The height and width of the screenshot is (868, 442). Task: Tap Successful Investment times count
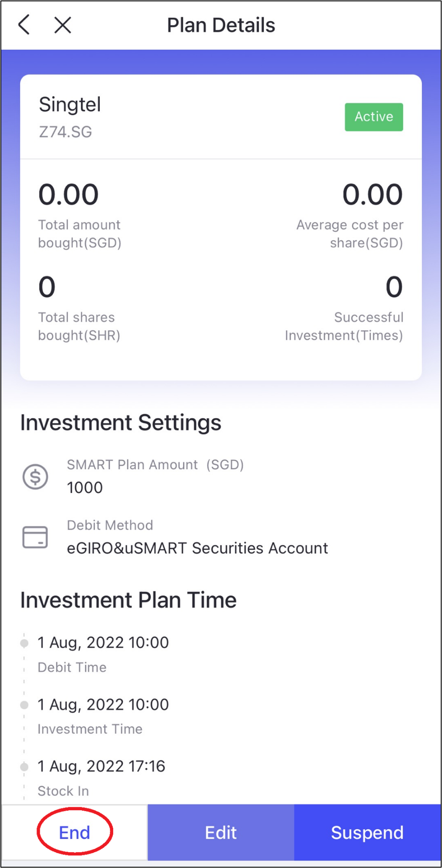click(x=394, y=287)
